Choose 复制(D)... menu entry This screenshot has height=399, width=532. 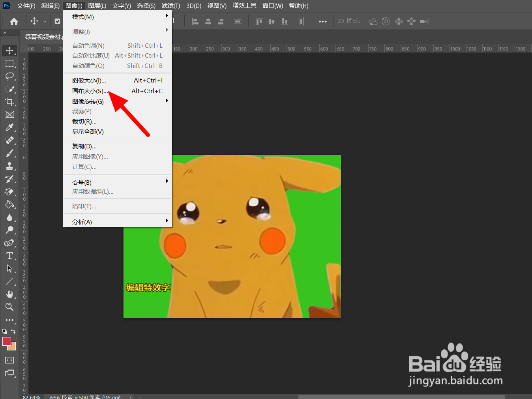point(117,146)
